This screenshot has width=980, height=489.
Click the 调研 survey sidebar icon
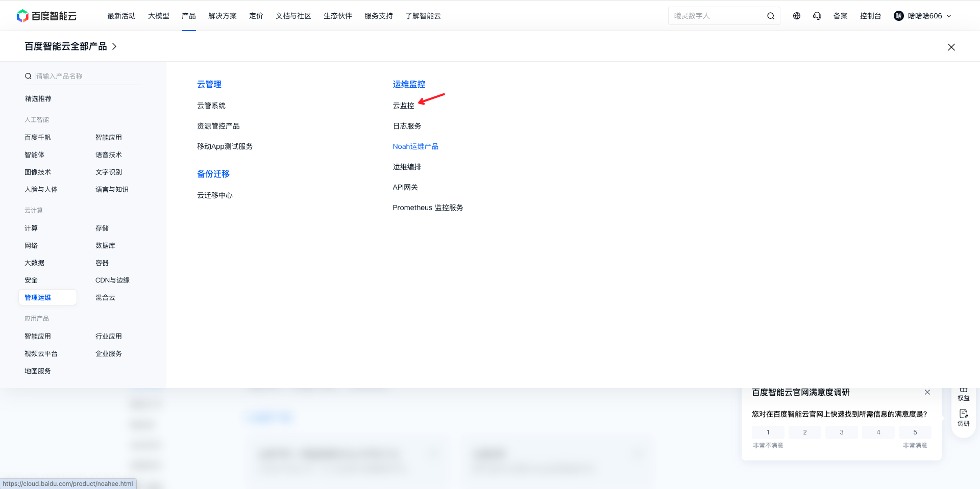(x=964, y=418)
